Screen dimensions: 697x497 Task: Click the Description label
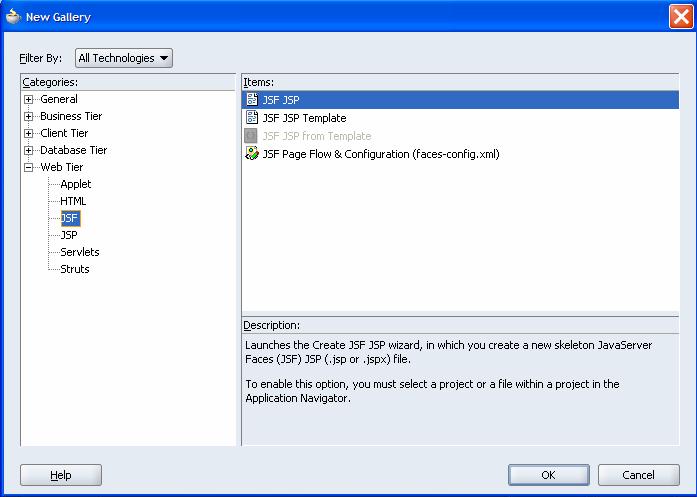click(x=271, y=325)
